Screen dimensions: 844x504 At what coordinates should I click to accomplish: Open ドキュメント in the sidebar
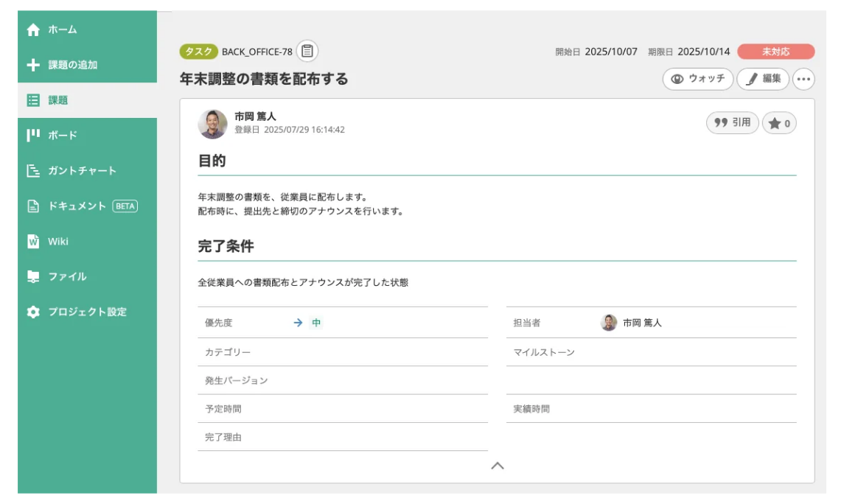tap(87, 206)
